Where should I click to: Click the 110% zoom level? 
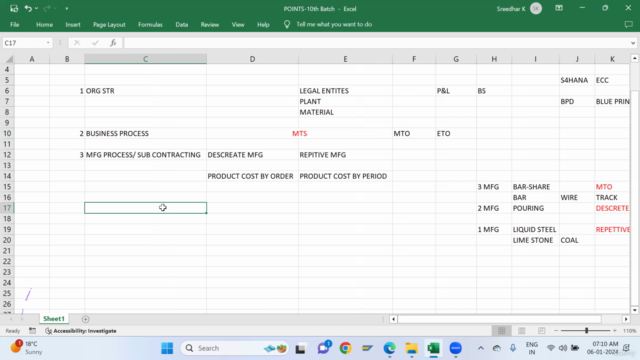[x=629, y=331]
